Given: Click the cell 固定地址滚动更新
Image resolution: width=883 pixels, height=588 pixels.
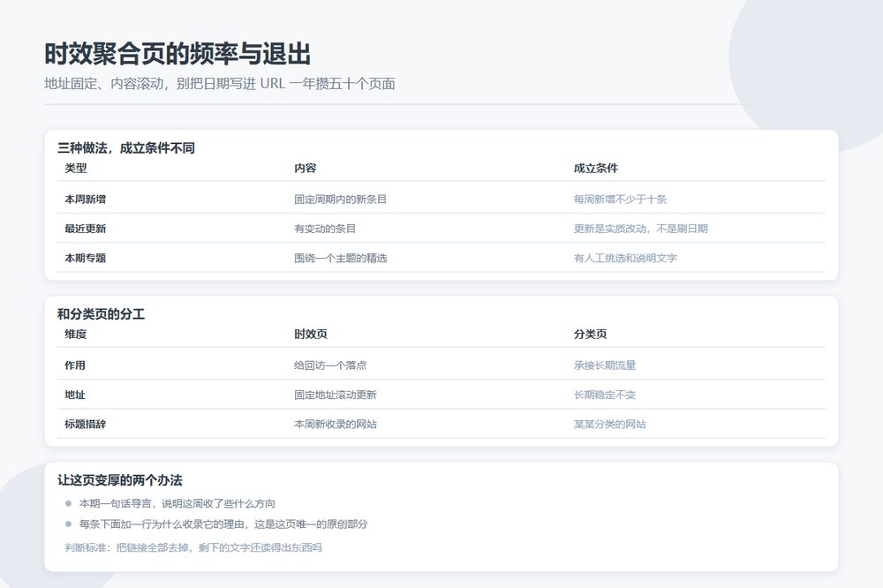Looking at the screenshot, I should click(335, 395).
